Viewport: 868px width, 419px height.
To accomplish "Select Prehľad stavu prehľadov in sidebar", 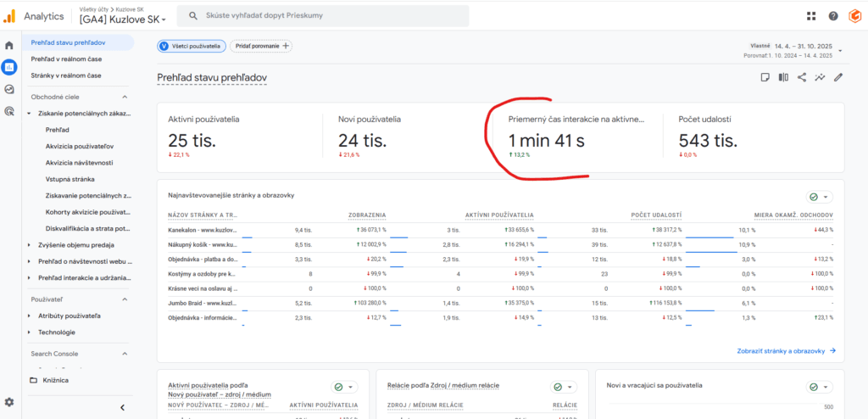I will point(78,42).
